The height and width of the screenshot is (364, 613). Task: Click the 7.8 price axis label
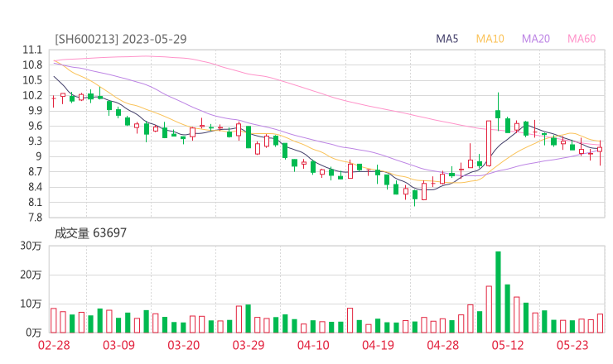pos(34,218)
